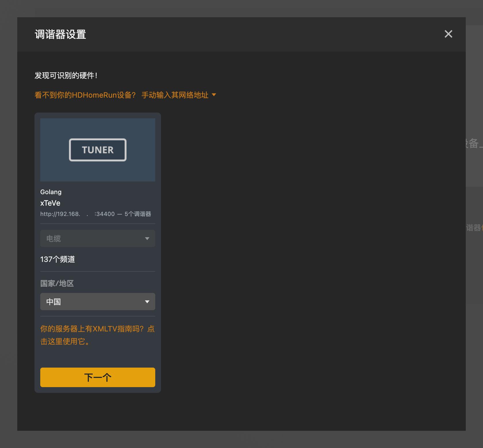The image size is (483, 448).
Task: Change the country selection from 中国
Action: pos(97,302)
